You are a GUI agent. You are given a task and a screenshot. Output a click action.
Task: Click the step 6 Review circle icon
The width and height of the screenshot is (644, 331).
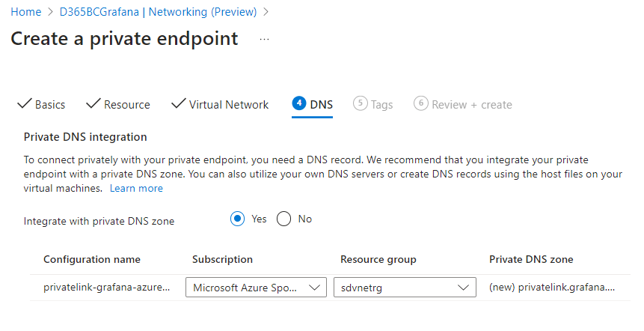pyautogui.click(x=421, y=104)
